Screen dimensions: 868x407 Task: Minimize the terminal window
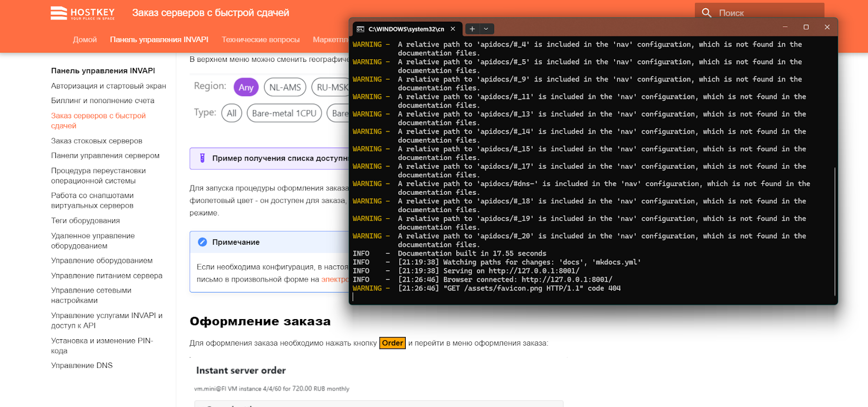pyautogui.click(x=785, y=27)
